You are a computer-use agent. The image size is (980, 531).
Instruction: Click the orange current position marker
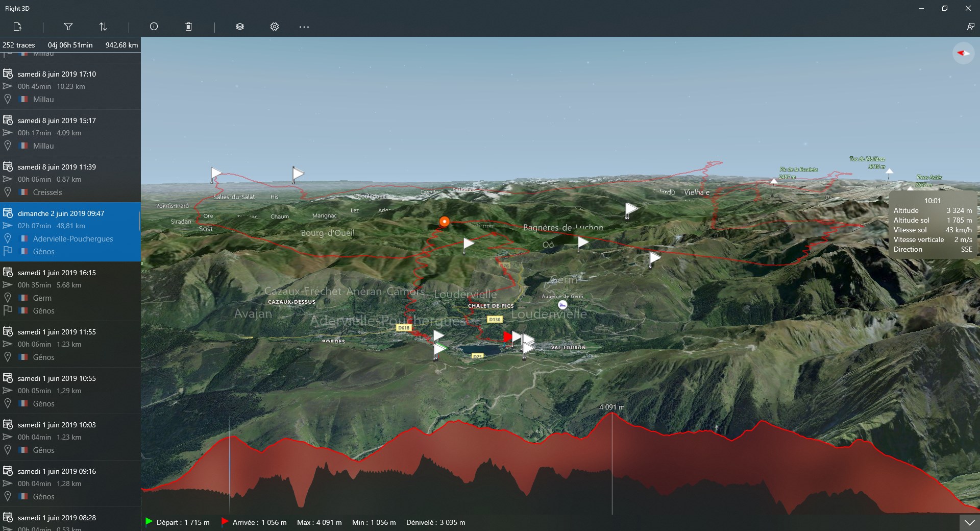(445, 222)
